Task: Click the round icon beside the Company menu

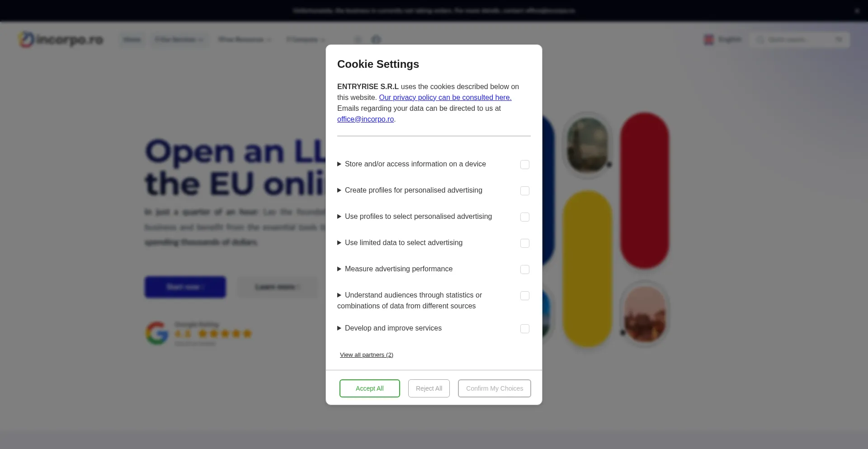Action: point(358,40)
